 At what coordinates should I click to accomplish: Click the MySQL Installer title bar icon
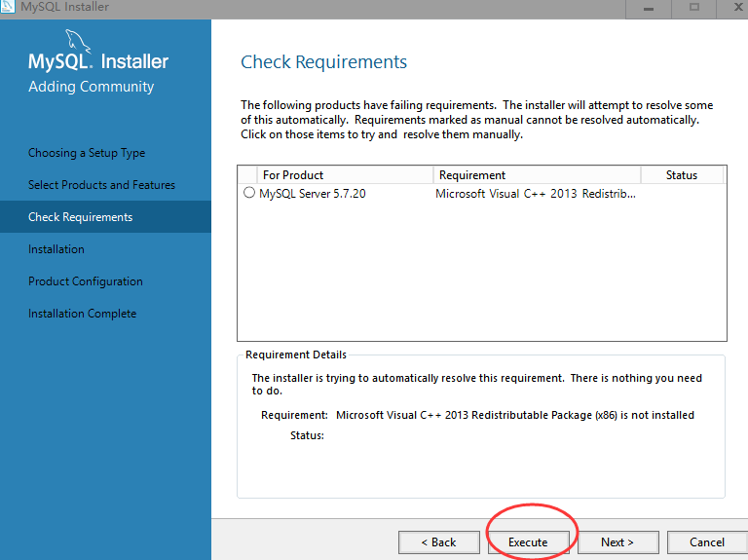[x=8, y=7]
